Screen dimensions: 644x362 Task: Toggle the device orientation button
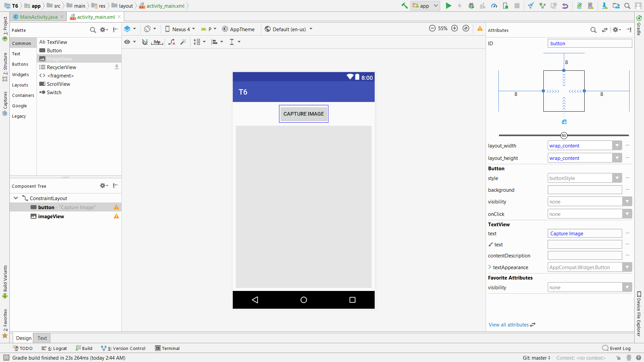(147, 29)
